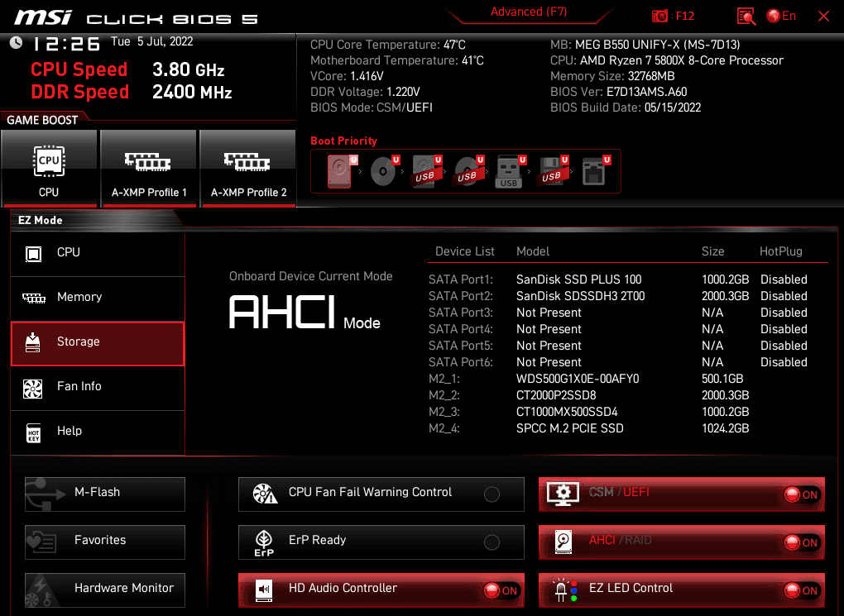This screenshot has width=844, height=616.
Task: Activate A-XMP Profile 1
Action: pyautogui.click(x=149, y=169)
